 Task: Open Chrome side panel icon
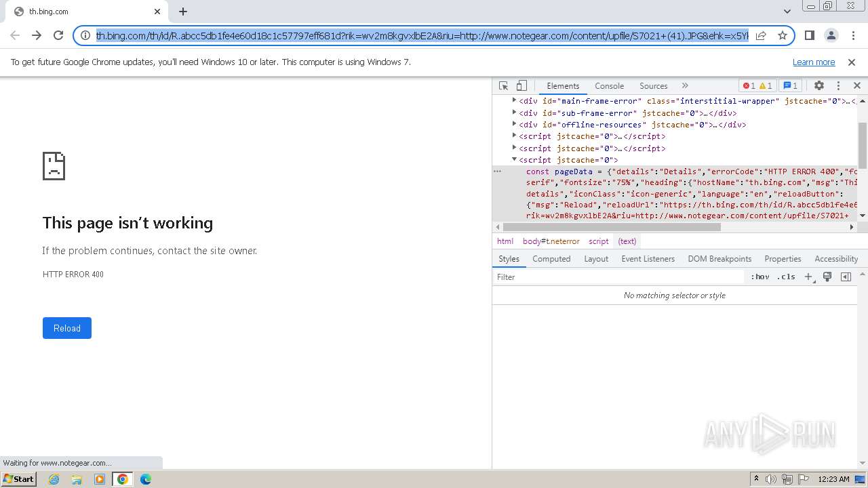tap(809, 35)
